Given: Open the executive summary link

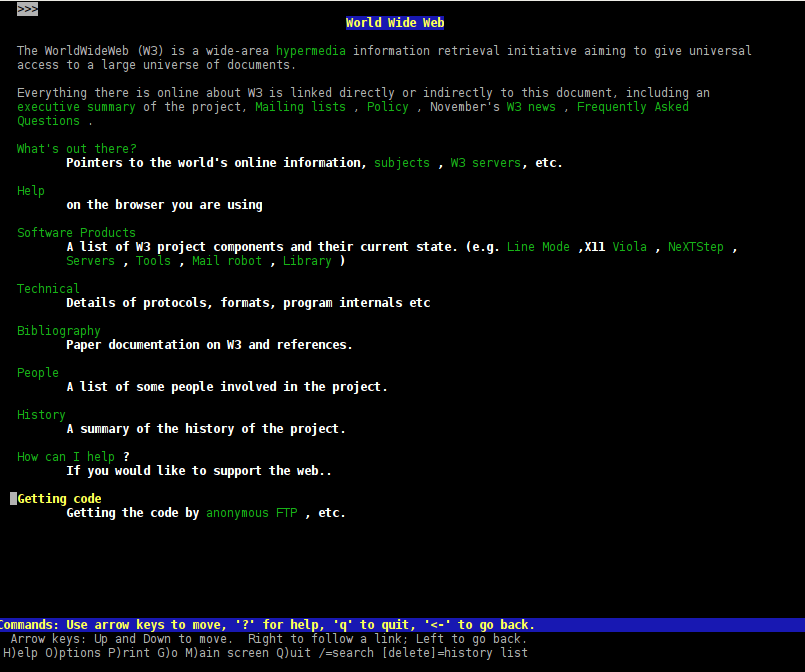Looking at the screenshot, I should 76,107.
